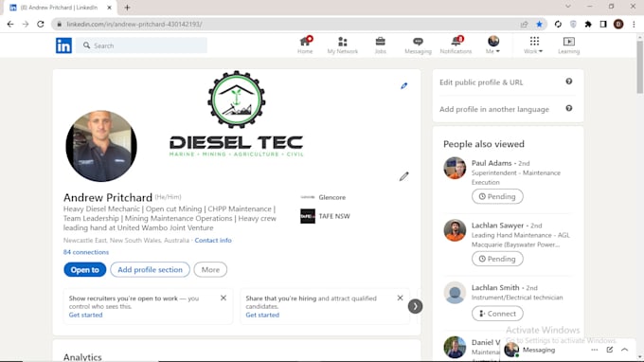
Task: Open a new browser tab
Action: 127,8
